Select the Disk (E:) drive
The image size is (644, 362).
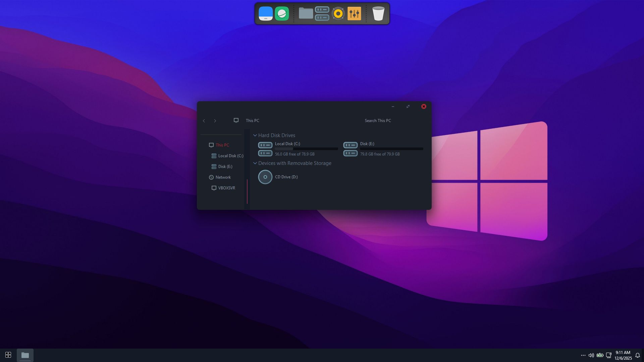[383, 149]
